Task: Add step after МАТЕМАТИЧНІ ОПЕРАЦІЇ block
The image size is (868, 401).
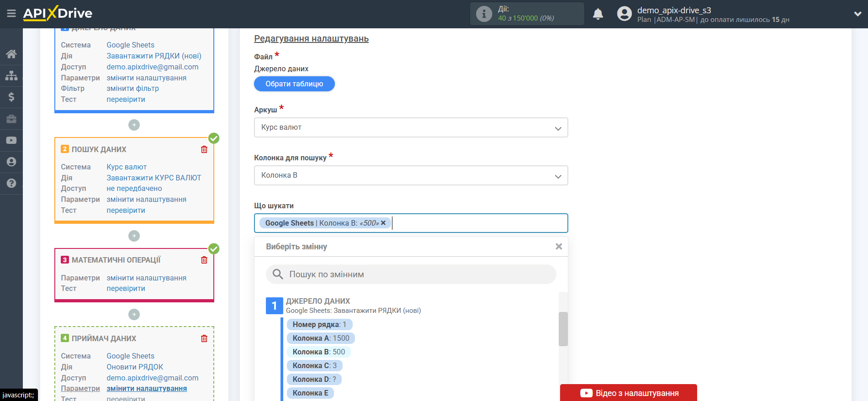Action: coord(134,314)
